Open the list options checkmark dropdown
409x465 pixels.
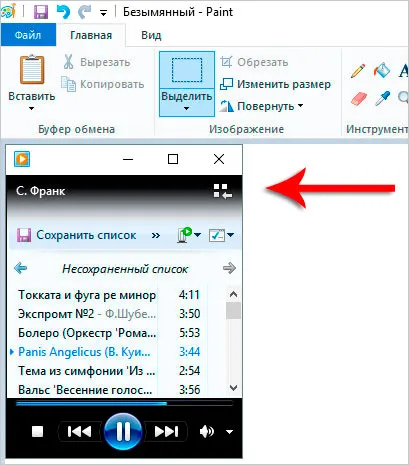pos(221,235)
